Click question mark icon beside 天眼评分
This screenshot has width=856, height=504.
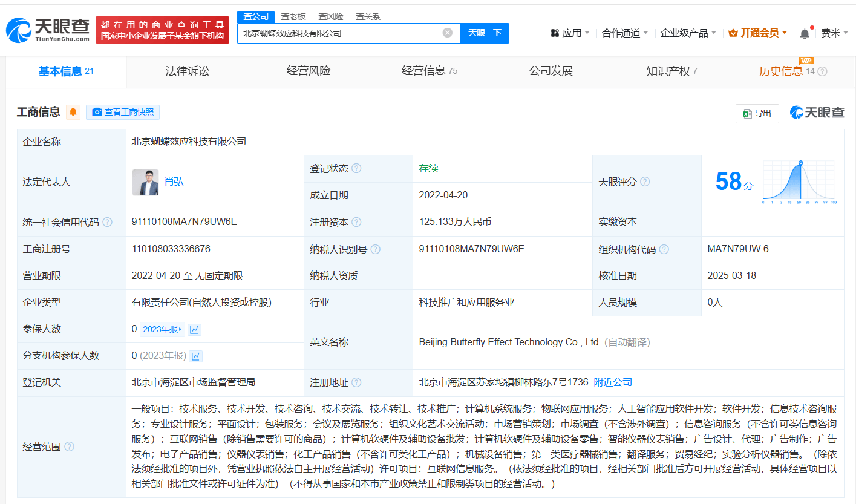(x=645, y=182)
